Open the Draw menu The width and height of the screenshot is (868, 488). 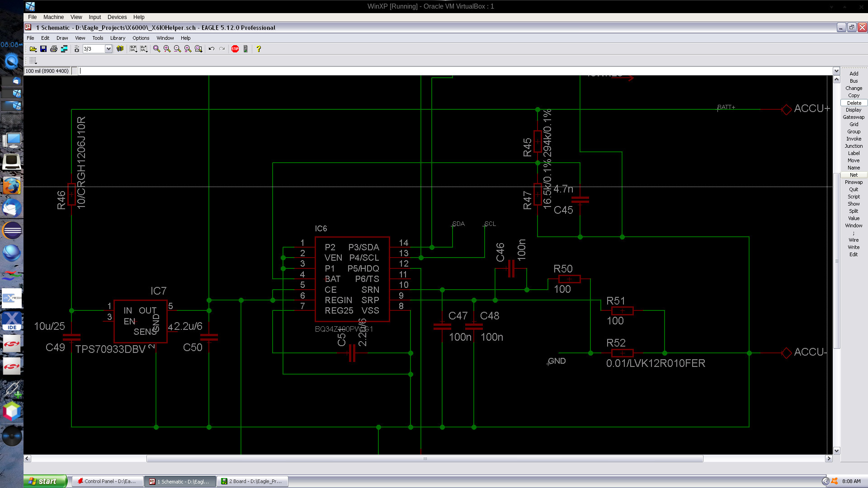(62, 38)
